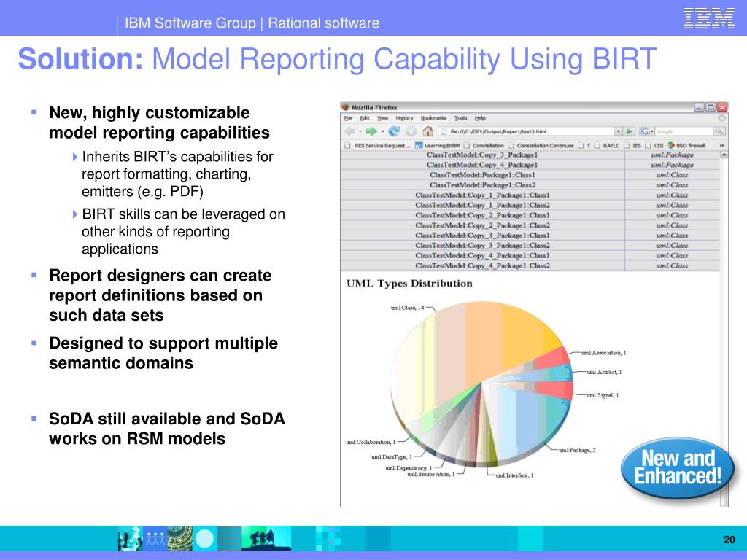Click the greyed-out Stop button
The image size is (747, 560).
tap(411, 131)
